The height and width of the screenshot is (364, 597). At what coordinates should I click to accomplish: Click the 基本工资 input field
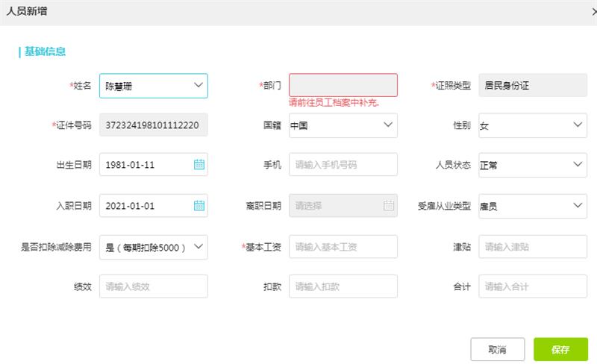click(343, 246)
